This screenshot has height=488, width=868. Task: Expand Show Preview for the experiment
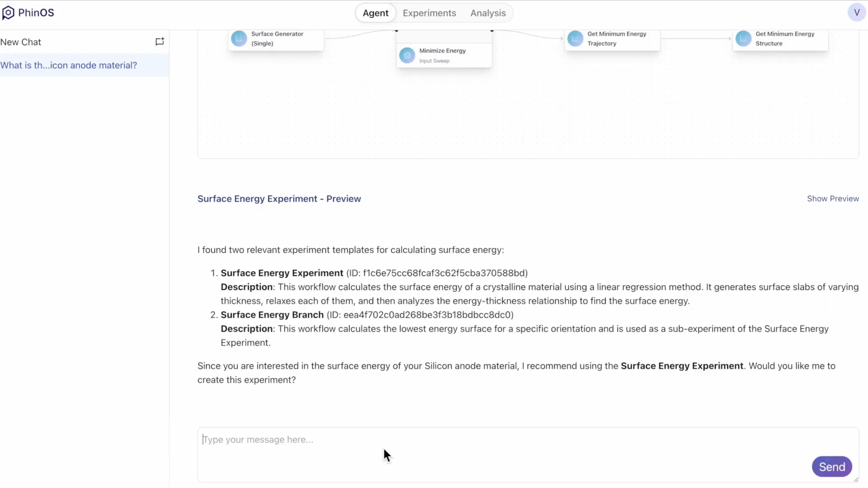click(x=833, y=199)
